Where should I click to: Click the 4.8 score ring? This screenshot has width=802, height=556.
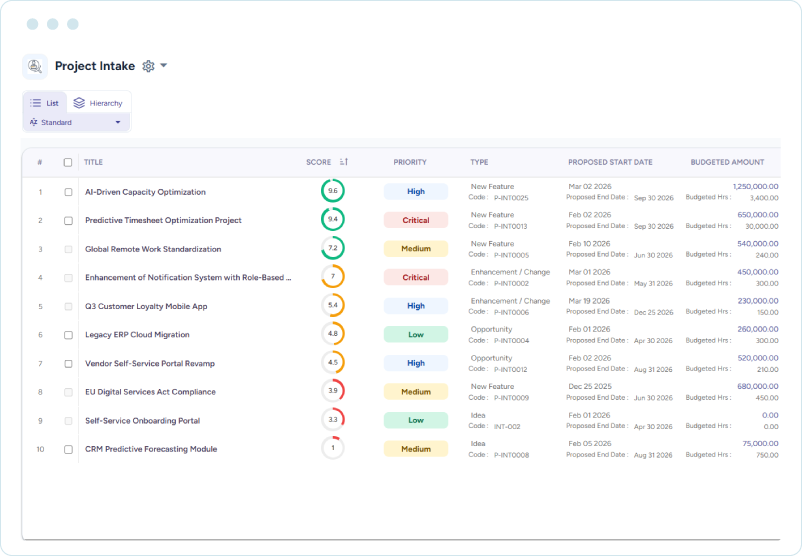tap(333, 333)
